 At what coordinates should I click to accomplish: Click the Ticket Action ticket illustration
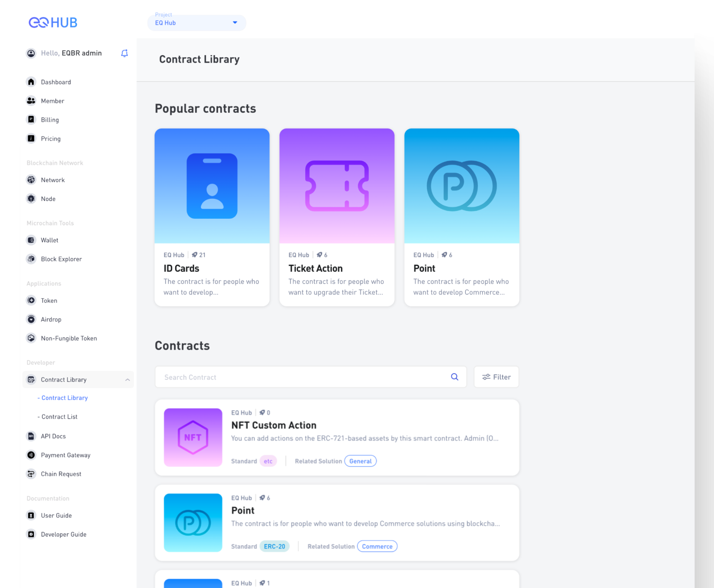click(x=337, y=186)
